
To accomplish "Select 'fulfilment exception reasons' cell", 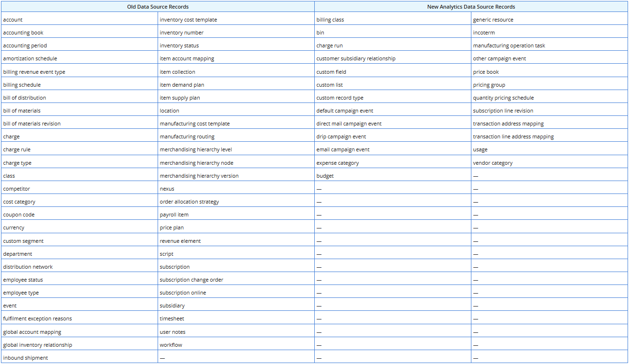I will pyautogui.click(x=37, y=318).
